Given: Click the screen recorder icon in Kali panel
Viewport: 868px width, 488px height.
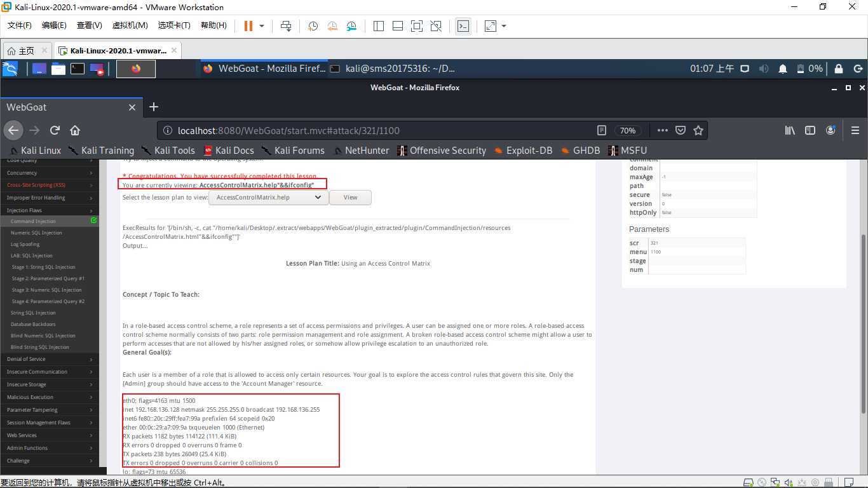Looking at the screenshot, I should 97,69.
